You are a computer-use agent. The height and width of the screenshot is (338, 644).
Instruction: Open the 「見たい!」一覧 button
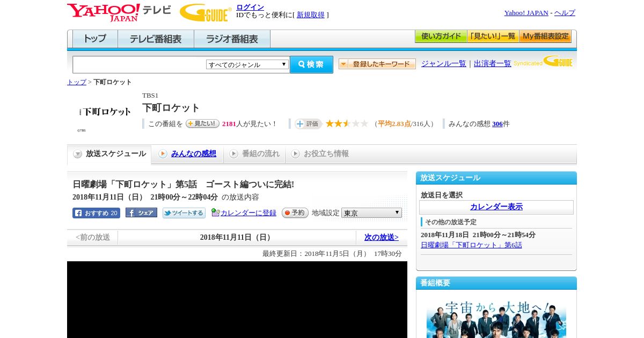click(493, 36)
